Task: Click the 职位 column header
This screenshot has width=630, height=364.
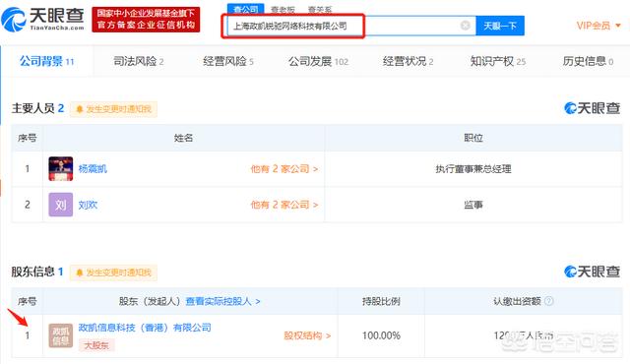Action: pyautogui.click(x=473, y=138)
